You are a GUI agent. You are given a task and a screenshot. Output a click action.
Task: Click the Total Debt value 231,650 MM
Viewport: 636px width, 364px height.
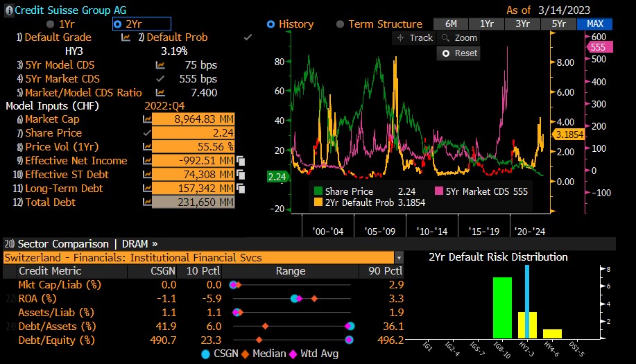193,202
